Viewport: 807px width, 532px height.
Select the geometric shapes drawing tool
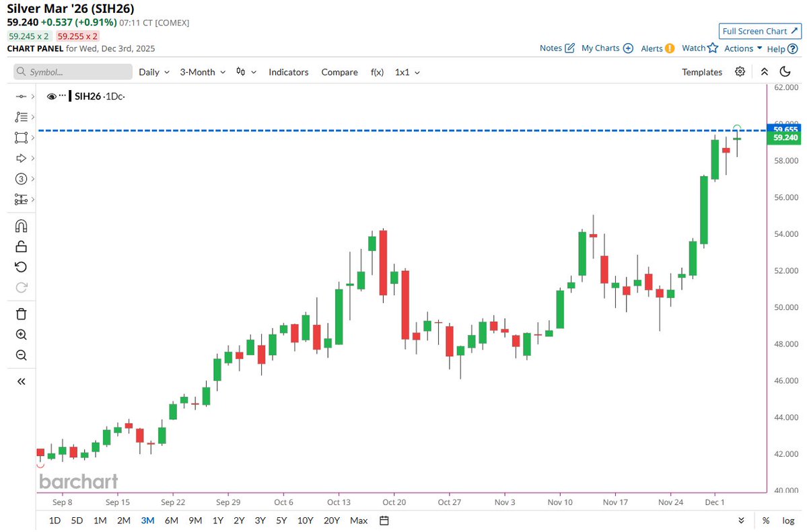pos(21,137)
